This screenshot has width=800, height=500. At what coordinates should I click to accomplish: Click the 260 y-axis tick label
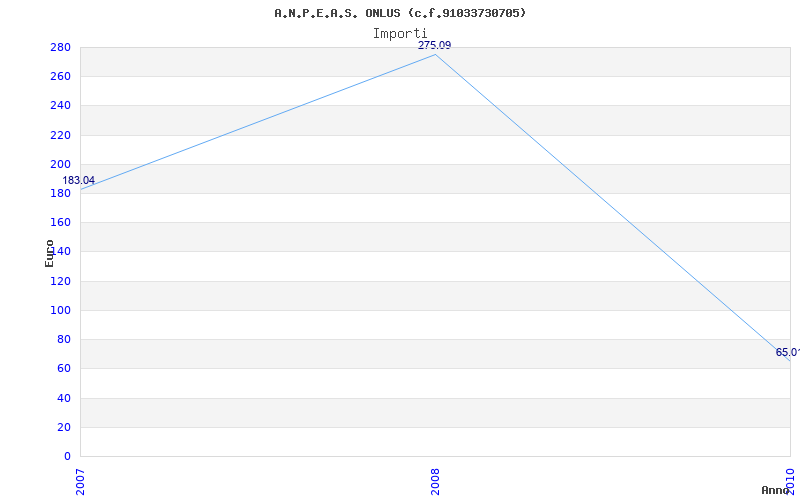pos(60,77)
